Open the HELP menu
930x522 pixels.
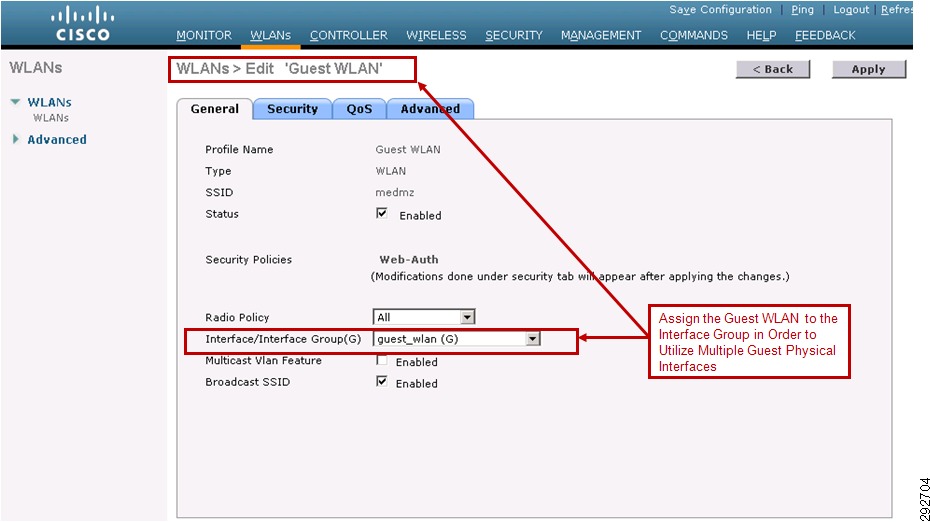(761, 36)
